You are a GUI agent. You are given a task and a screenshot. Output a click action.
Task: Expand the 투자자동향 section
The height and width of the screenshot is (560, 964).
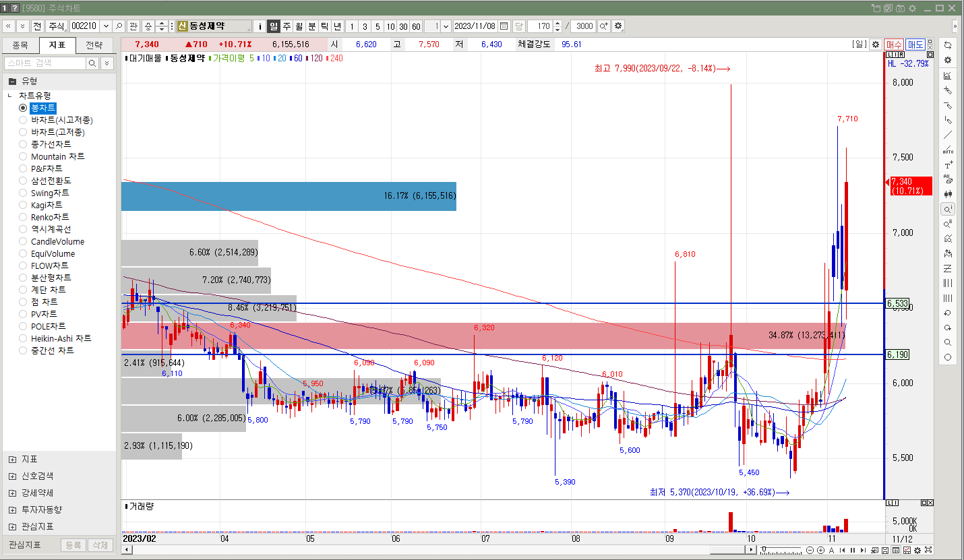12,509
